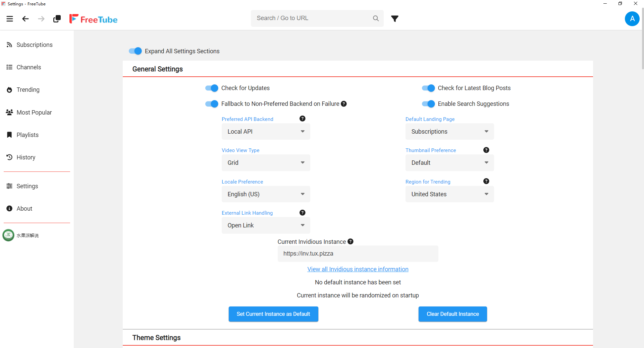Click Set Current Instance as Default button
This screenshot has width=644, height=348.
(x=273, y=314)
